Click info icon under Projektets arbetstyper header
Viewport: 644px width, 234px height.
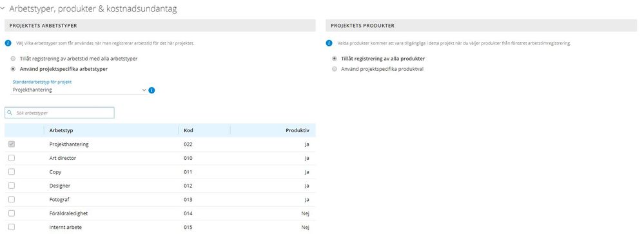coord(8,43)
